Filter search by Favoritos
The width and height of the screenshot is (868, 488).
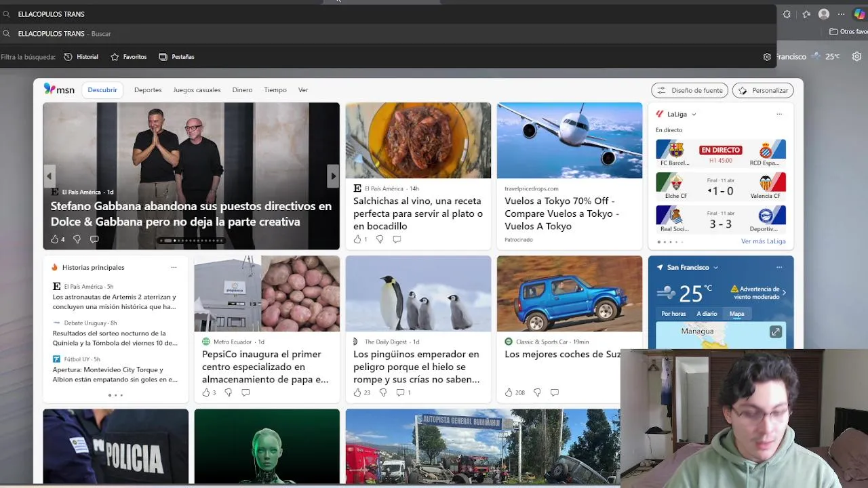coord(129,57)
